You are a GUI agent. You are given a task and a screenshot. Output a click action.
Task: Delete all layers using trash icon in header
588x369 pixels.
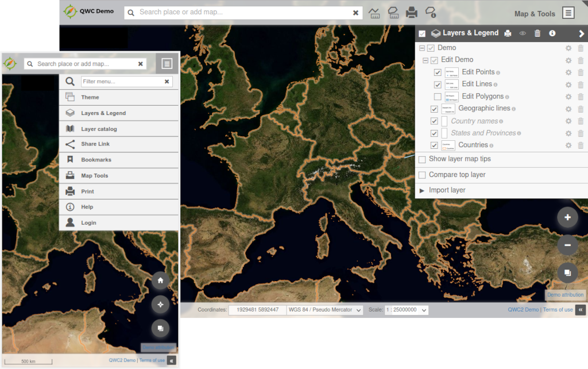tap(537, 33)
